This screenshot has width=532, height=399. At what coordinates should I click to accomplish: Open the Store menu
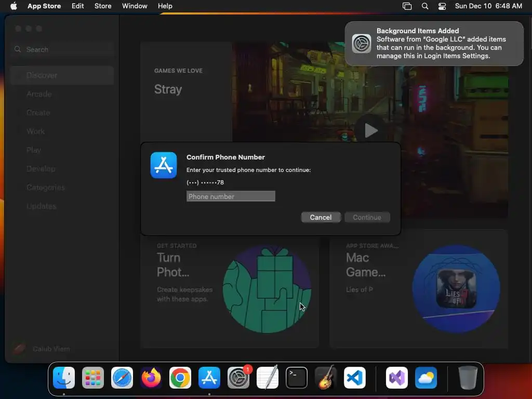[103, 6]
